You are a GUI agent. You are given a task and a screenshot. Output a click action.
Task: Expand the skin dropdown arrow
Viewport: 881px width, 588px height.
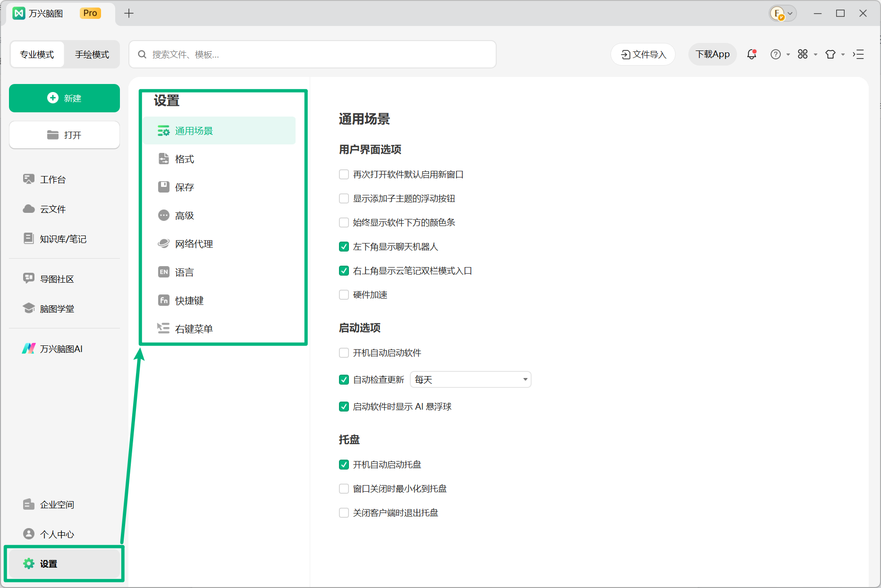pos(843,55)
